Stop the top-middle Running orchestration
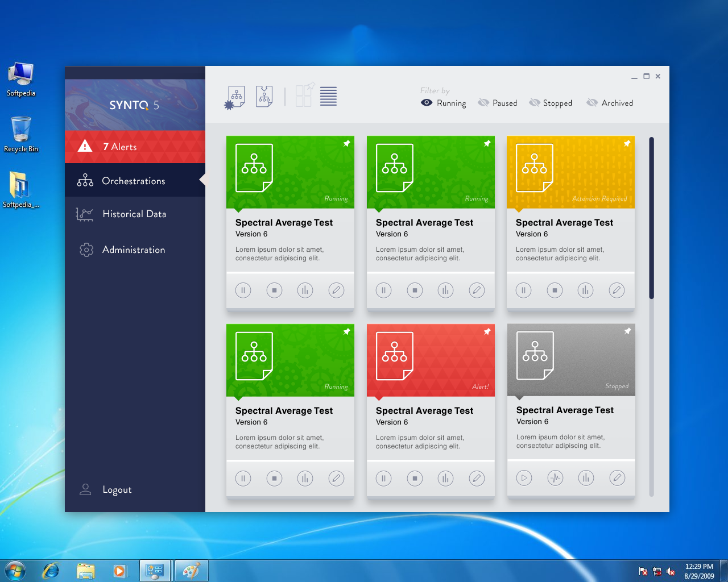Screen dimensions: 728x582 [x=415, y=290]
